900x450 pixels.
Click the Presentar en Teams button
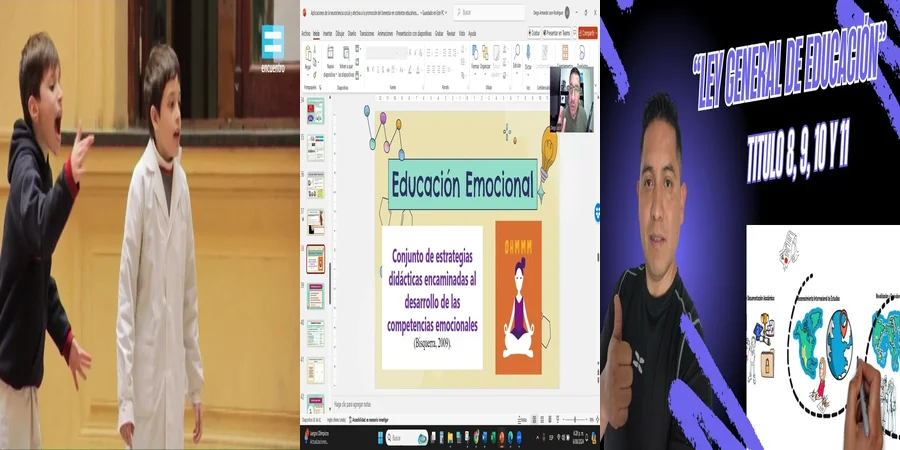pos(557,33)
